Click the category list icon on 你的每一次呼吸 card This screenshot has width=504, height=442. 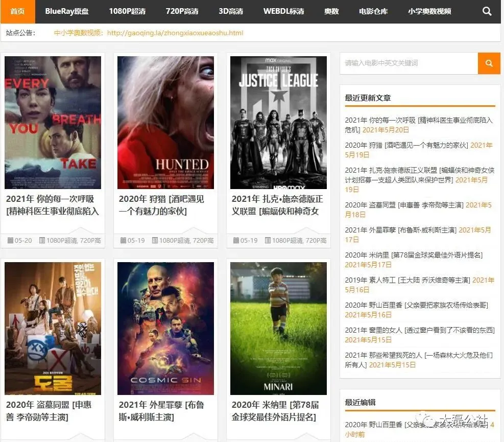[42, 240]
